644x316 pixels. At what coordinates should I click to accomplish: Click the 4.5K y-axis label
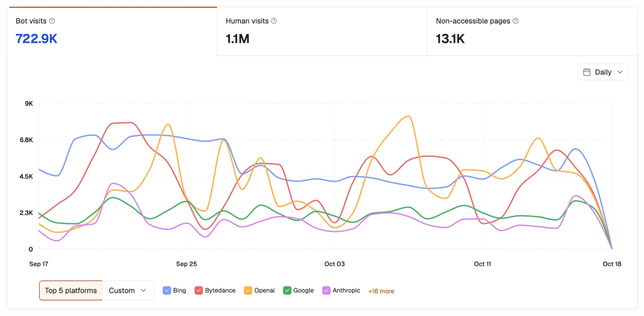[26, 176]
